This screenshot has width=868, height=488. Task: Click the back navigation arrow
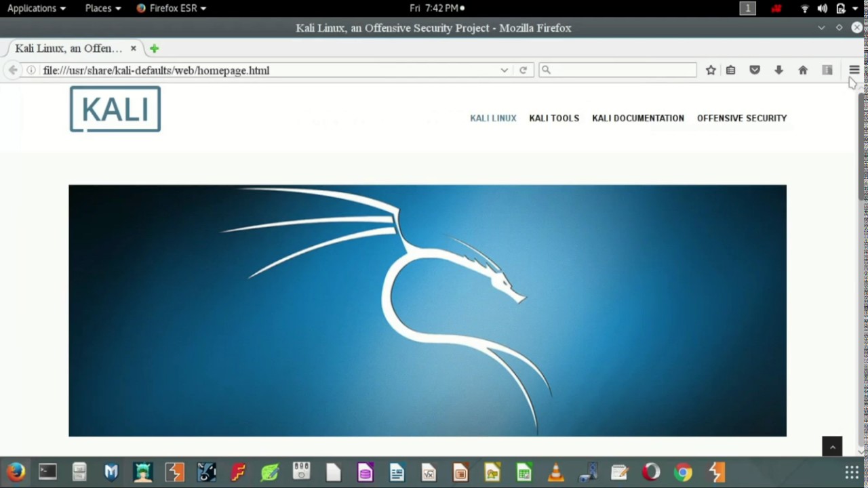coord(13,70)
